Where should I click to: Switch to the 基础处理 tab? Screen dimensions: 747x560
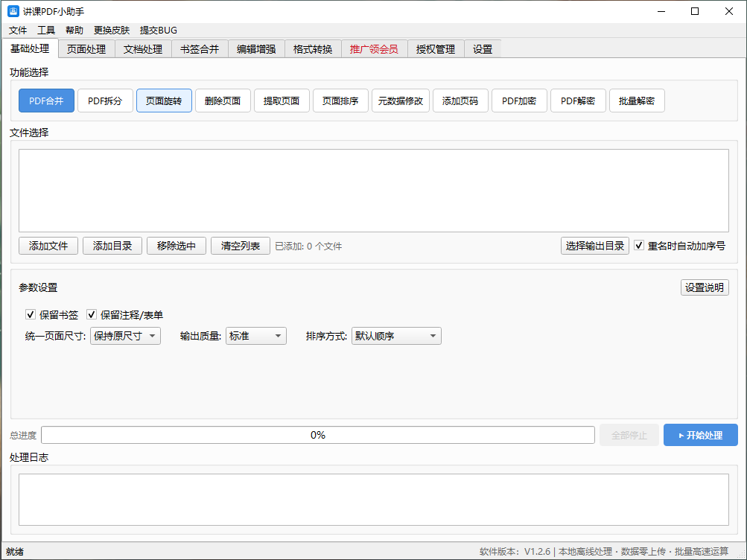pyautogui.click(x=30, y=48)
